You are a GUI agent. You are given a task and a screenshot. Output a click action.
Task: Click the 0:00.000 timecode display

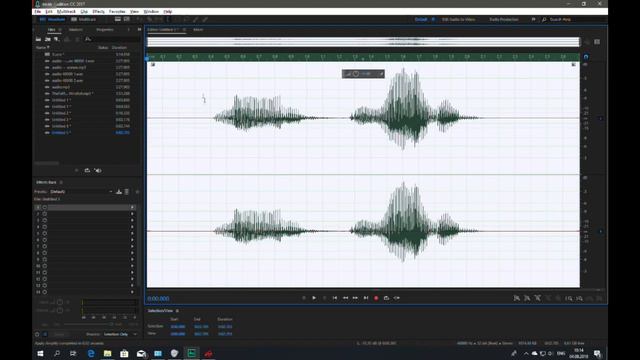click(x=158, y=299)
